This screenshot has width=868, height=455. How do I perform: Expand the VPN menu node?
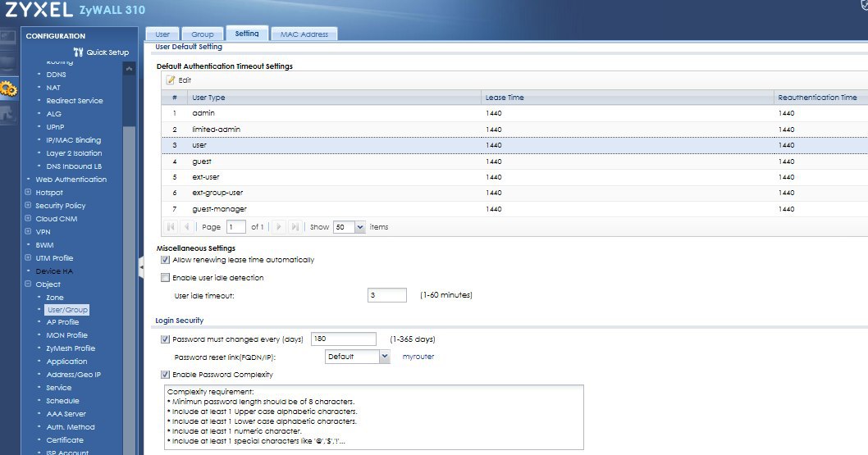[x=29, y=232]
